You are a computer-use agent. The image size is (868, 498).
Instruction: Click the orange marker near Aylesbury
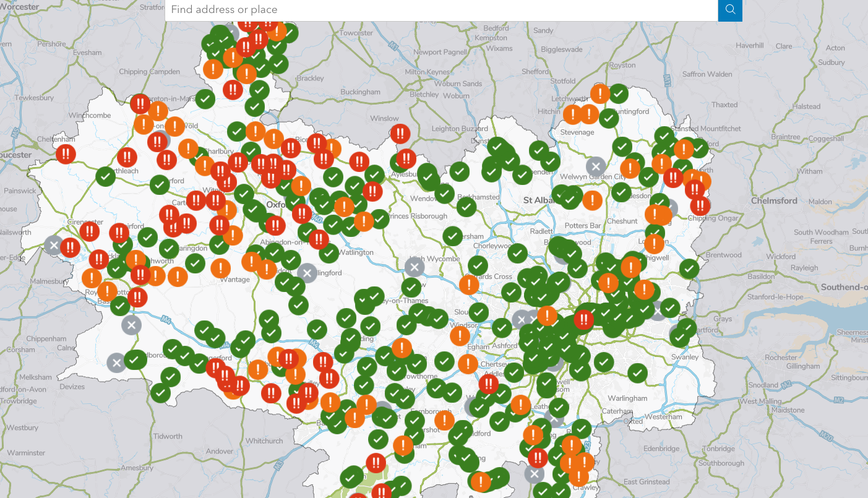pos(332,148)
